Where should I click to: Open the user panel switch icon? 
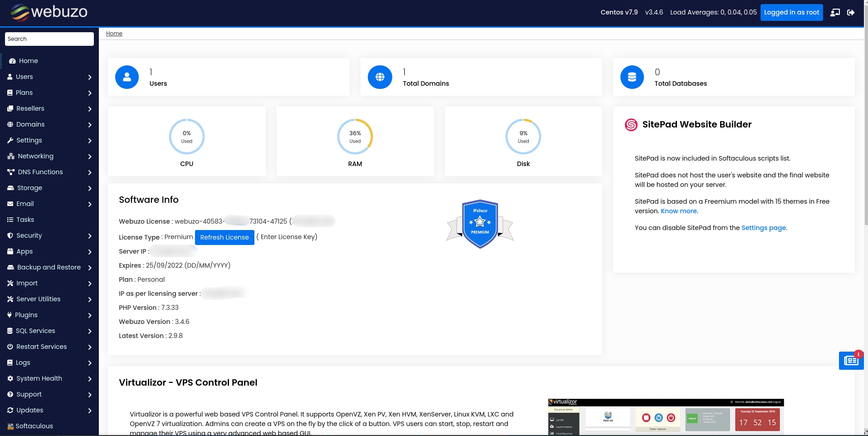pos(835,12)
